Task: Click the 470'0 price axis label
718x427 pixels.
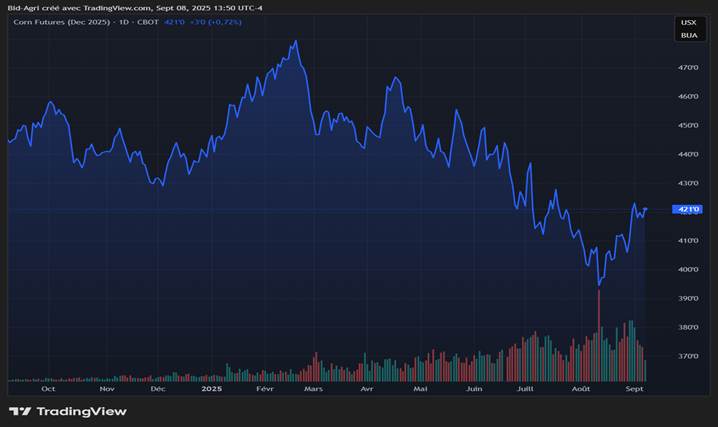Action: click(688, 67)
